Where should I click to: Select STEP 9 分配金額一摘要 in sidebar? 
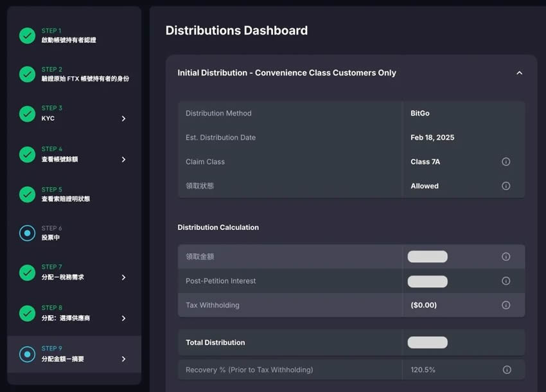point(74,355)
